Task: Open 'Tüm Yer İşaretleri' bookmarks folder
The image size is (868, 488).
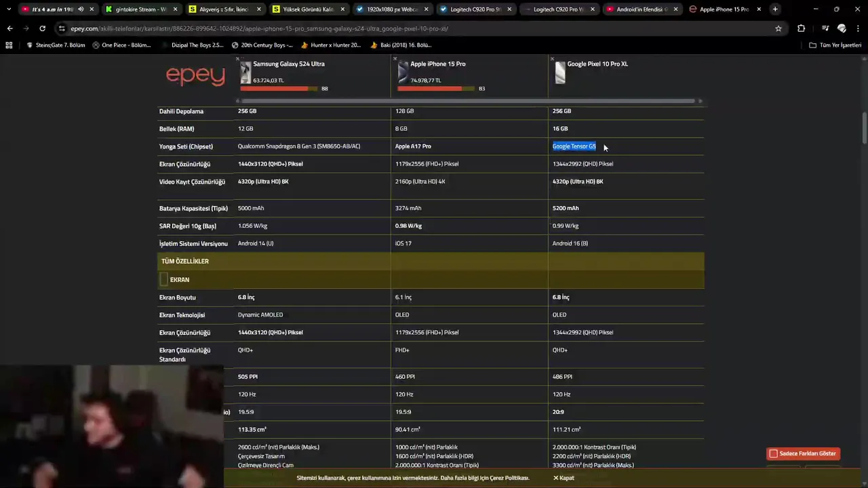Action: [835, 45]
